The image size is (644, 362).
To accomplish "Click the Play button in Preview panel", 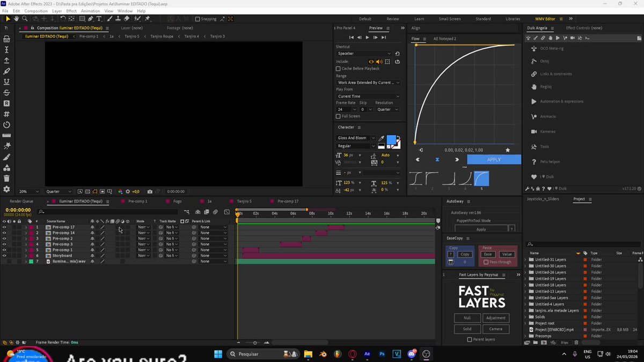I will 367,38.
